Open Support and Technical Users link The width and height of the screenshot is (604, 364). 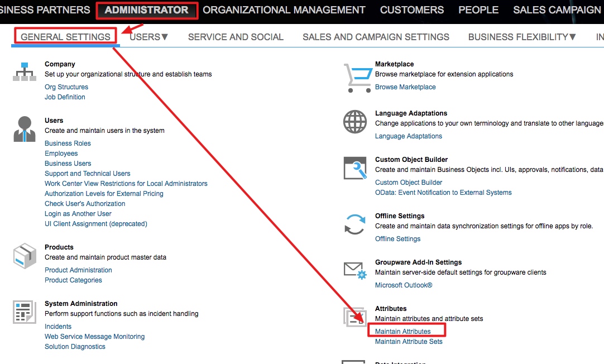coord(88,173)
